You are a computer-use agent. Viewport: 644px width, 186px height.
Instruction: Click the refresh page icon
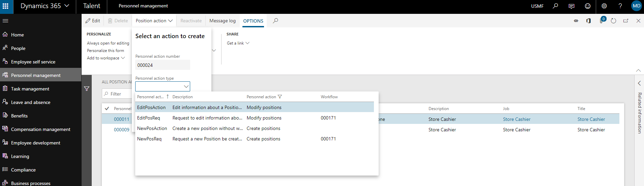pyautogui.click(x=613, y=21)
